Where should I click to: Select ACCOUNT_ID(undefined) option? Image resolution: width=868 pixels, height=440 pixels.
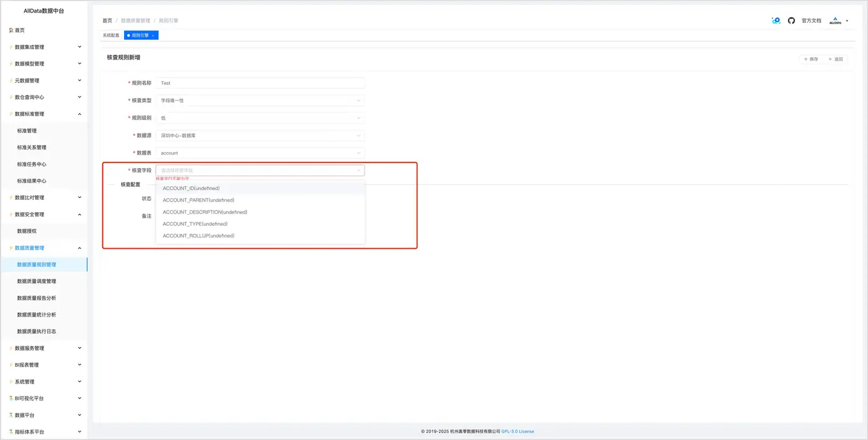[260, 188]
